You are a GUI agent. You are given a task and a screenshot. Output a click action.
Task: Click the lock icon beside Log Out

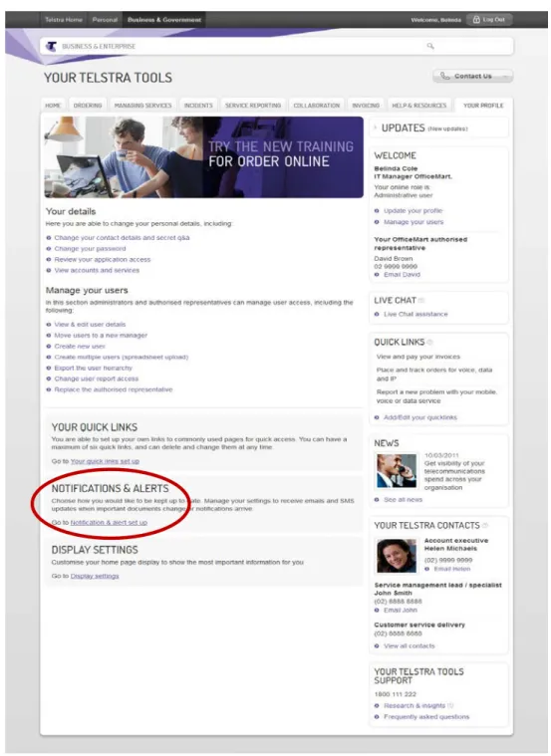point(476,20)
